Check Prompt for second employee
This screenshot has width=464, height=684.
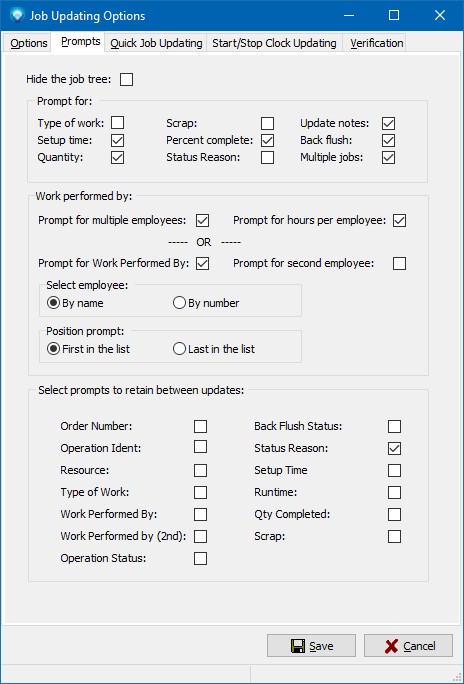pos(399,263)
